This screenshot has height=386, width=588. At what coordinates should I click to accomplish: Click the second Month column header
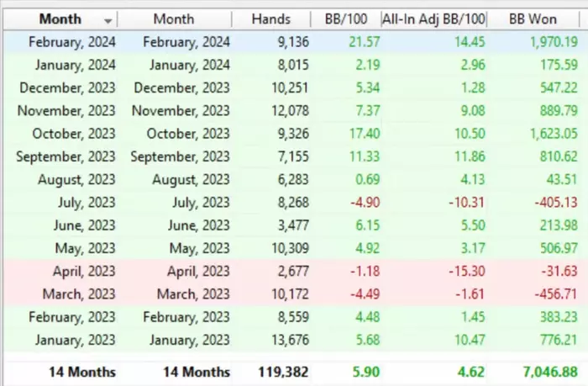coord(174,19)
